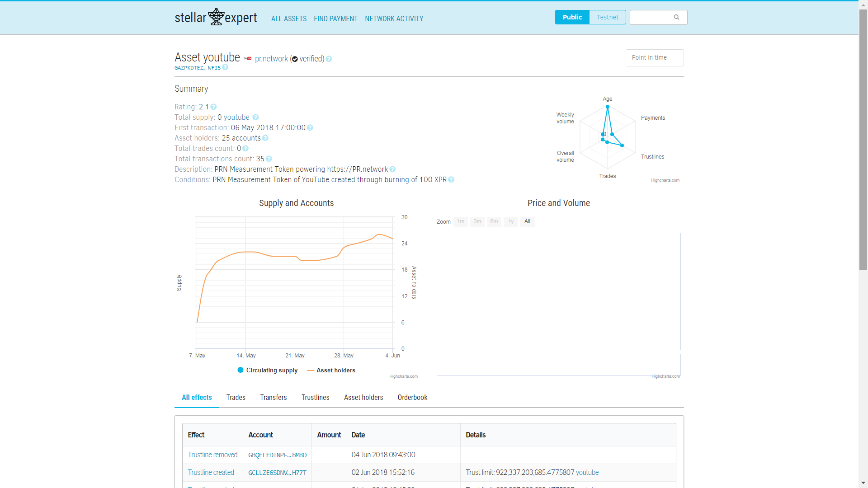868x488 pixels.
Task: Open help icon beside Description text
Action: click(x=392, y=169)
